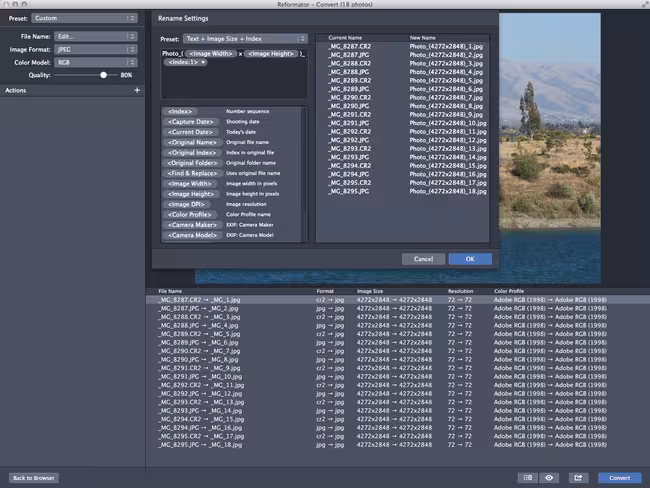Screen dimensions: 650x488
Task: Select _MG_8295.JPG in rename preview list
Action: pyautogui.click(x=349, y=192)
